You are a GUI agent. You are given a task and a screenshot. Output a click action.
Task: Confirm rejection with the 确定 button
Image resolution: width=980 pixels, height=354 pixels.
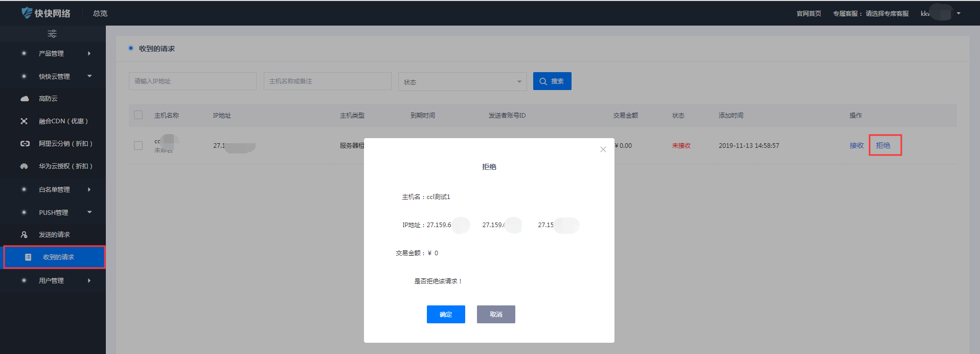446,314
